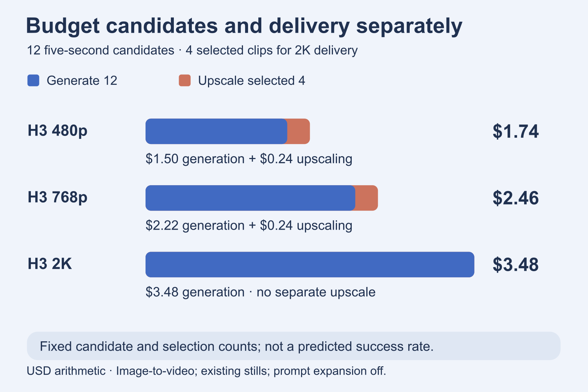Click the no separate upscale caption

[316, 292]
